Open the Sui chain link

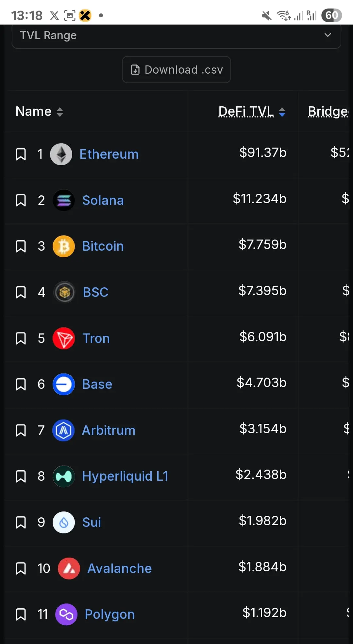pyautogui.click(x=92, y=522)
